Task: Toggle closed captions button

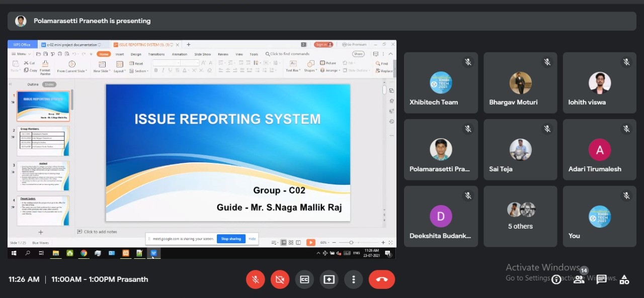Action: (x=304, y=279)
